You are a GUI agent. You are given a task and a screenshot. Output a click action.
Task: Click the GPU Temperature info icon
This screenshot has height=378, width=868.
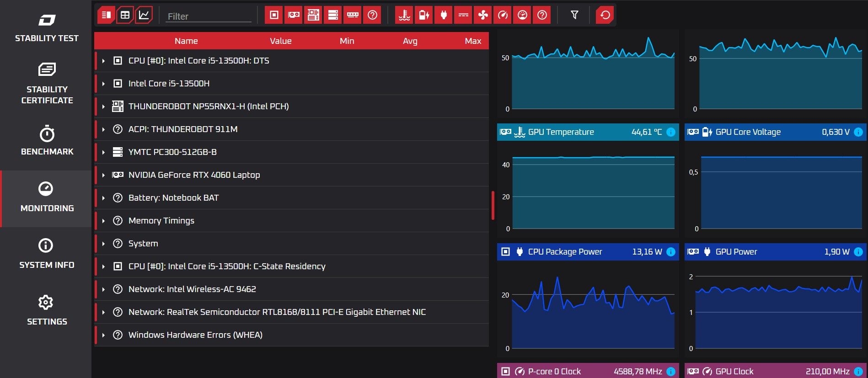[x=671, y=132]
